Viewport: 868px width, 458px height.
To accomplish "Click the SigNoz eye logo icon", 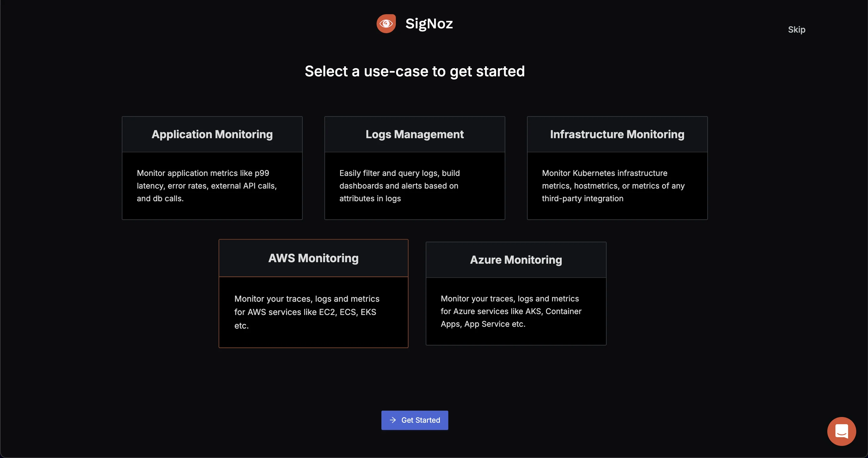I will pyautogui.click(x=386, y=24).
